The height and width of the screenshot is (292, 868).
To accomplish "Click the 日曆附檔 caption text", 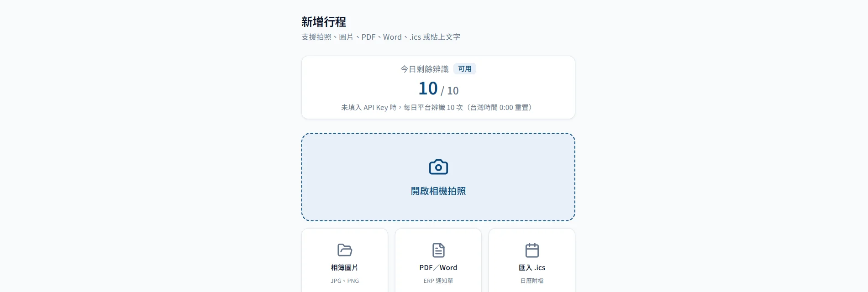I will [x=532, y=281].
